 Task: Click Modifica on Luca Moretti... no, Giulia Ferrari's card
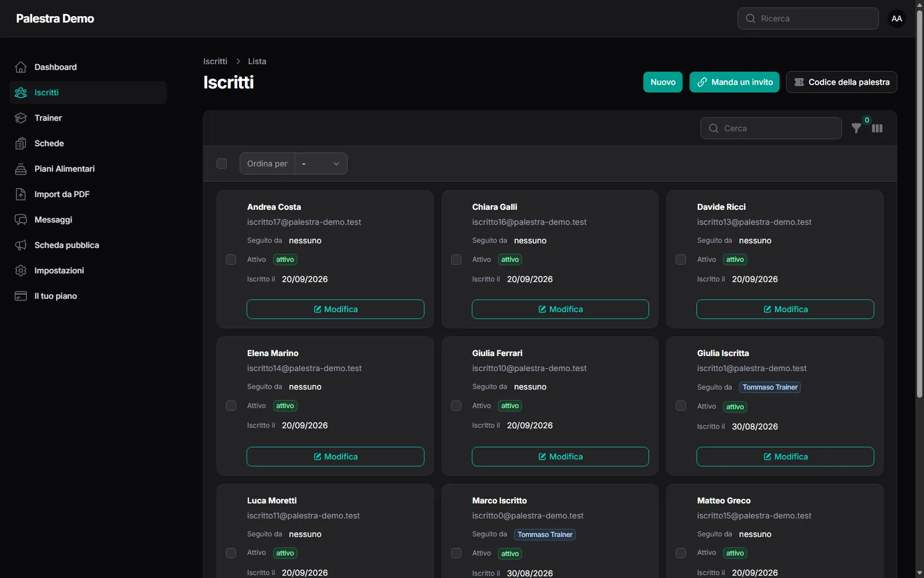pos(560,457)
